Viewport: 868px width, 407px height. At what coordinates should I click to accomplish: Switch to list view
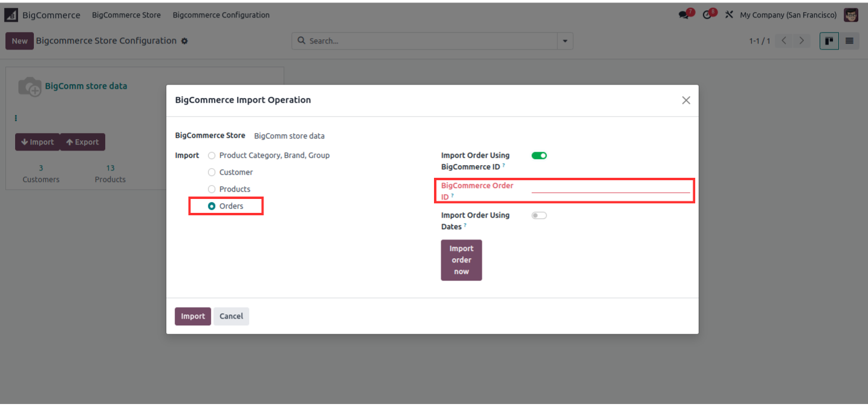click(849, 41)
